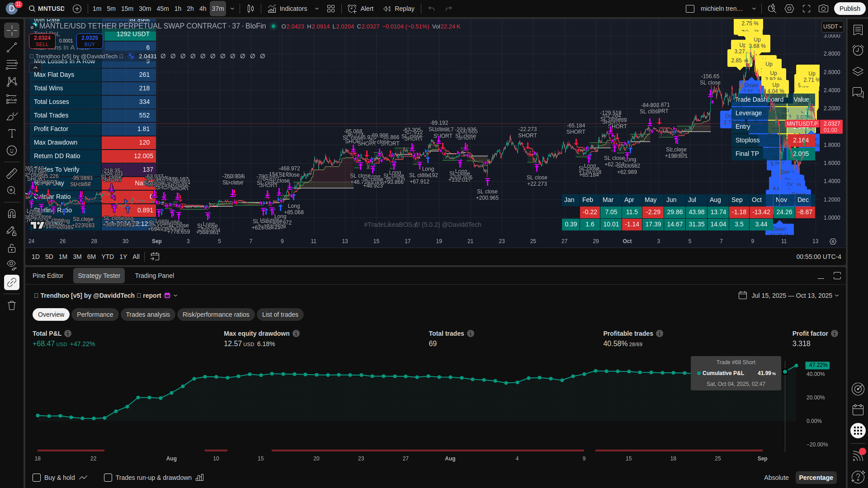Open the List of trades tab
This screenshot has height=488, width=868.
pyautogui.click(x=280, y=314)
